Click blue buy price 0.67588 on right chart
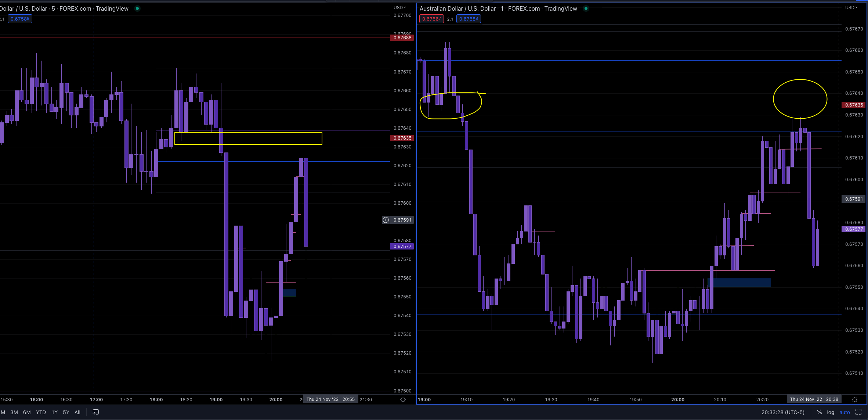 [x=469, y=19]
